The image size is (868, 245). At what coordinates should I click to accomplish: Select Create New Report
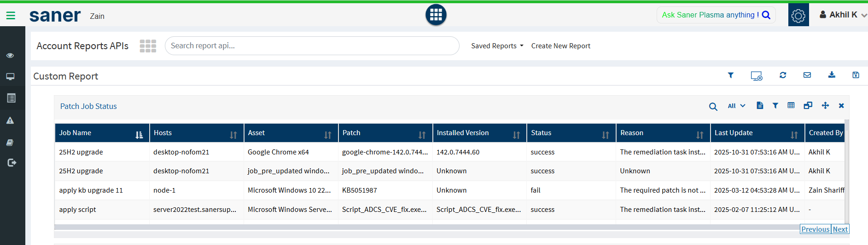coord(560,46)
